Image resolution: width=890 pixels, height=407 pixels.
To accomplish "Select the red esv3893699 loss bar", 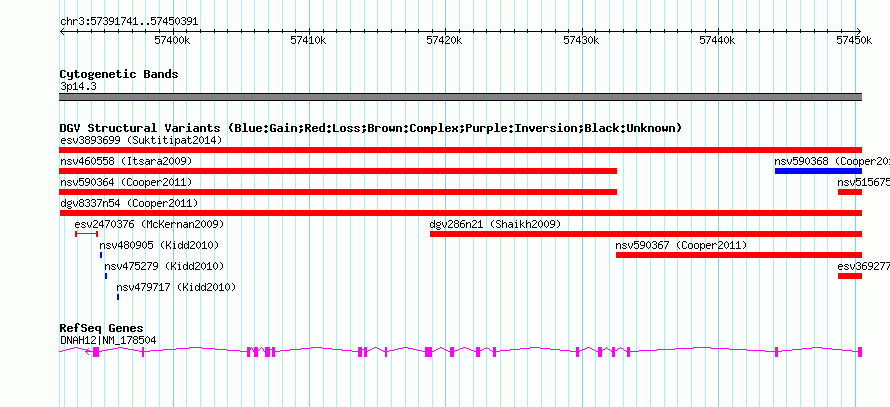I will tap(461, 150).
